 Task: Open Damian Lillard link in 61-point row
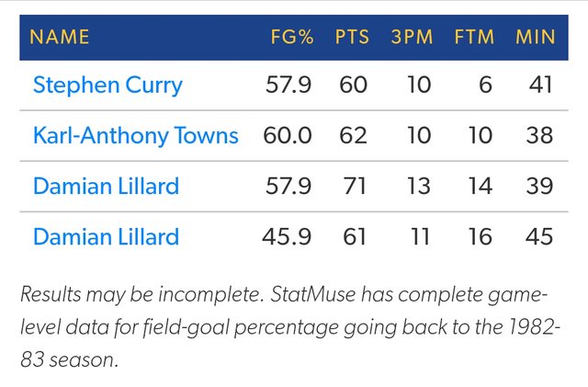pos(106,237)
